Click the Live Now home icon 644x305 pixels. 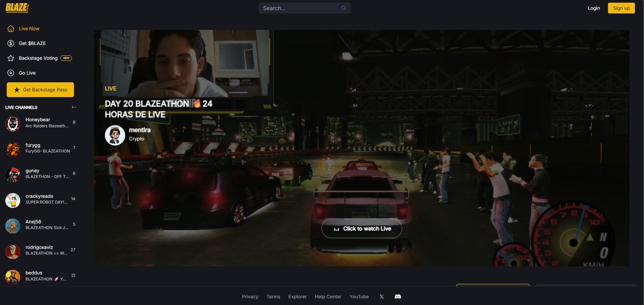(x=11, y=28)
